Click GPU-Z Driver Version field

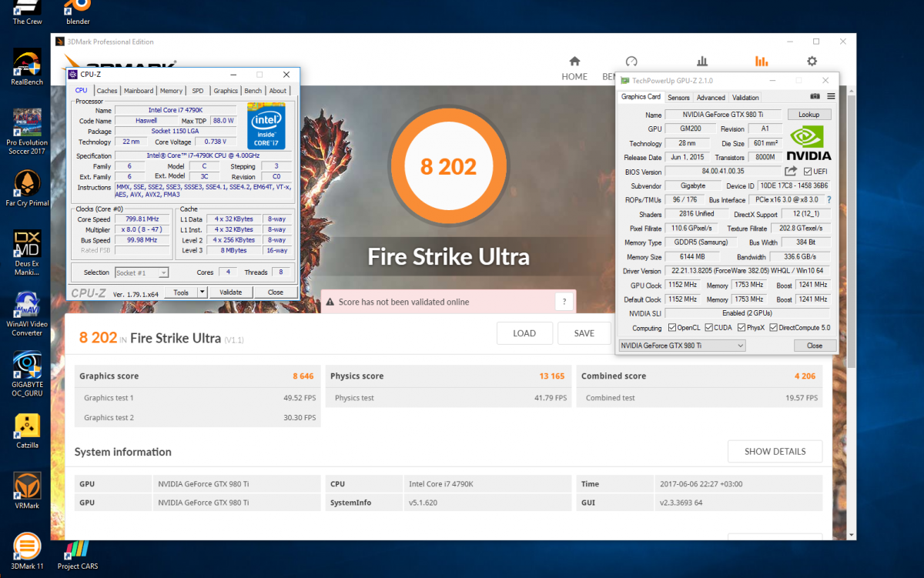(747, 271)
